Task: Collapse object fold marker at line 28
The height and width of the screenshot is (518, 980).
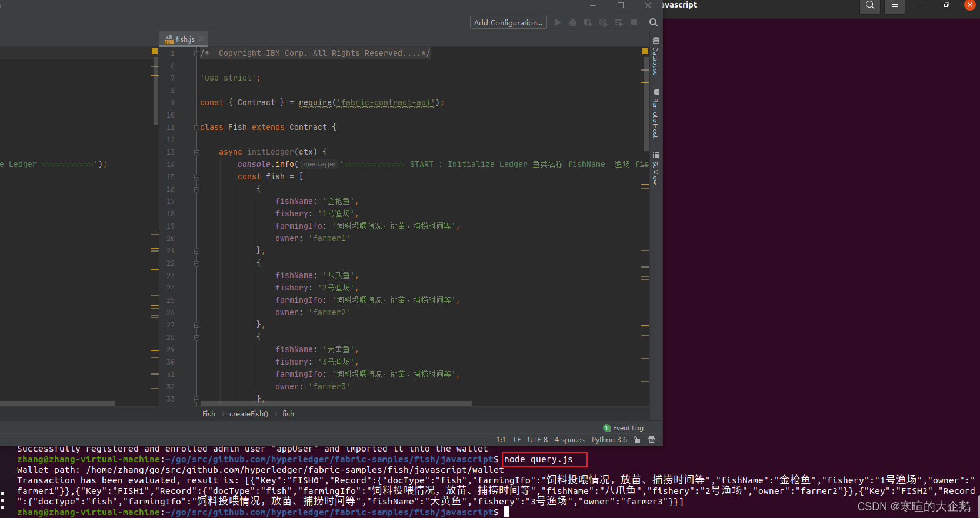Action: 196,337
